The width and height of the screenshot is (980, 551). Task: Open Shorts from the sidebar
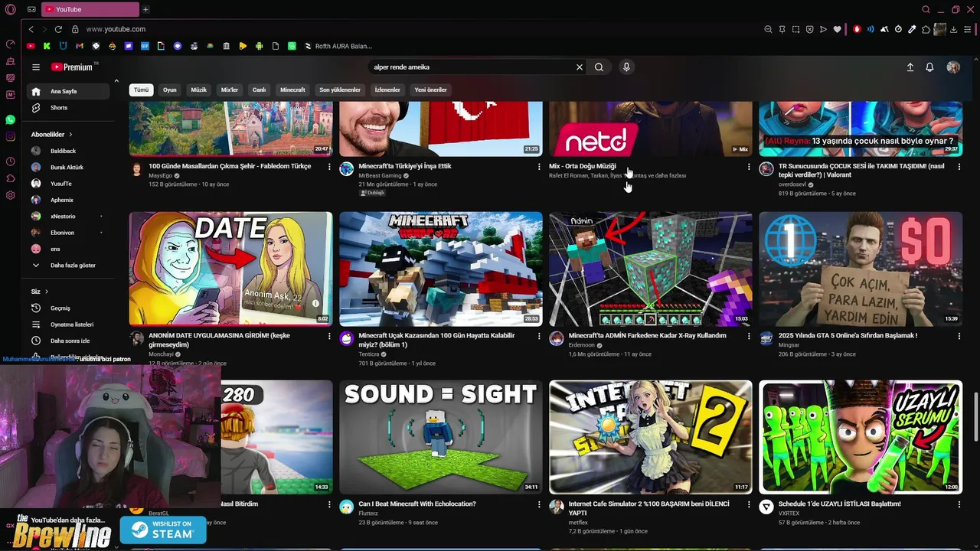(x=67, y=108)
